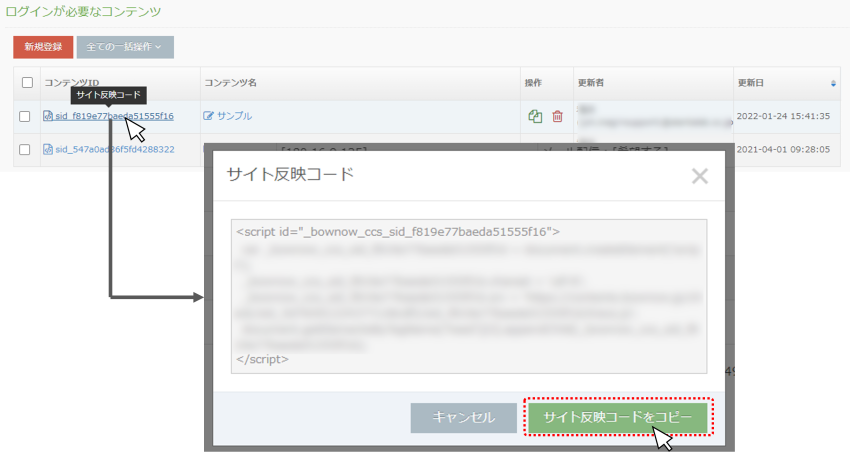Open the 全ての一括操作 dropdown
The width and height of the screenshot is (850, 452).
[x=125, y=47]
